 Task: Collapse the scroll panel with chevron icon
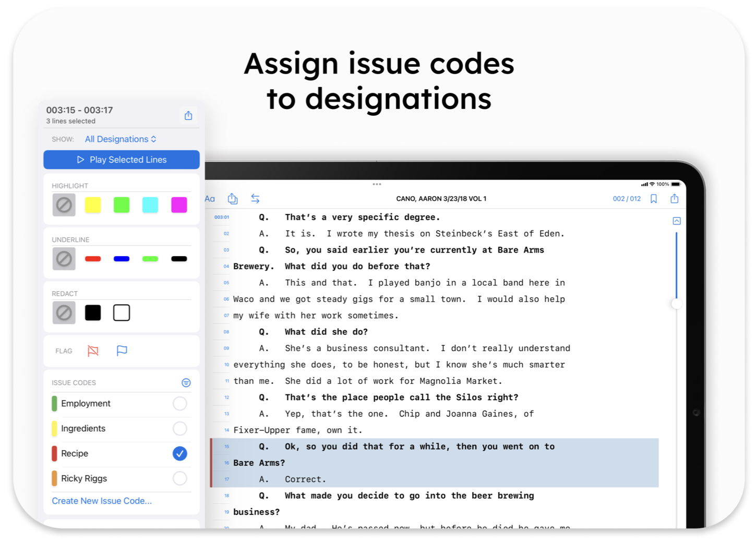click(x=677, y=221)
